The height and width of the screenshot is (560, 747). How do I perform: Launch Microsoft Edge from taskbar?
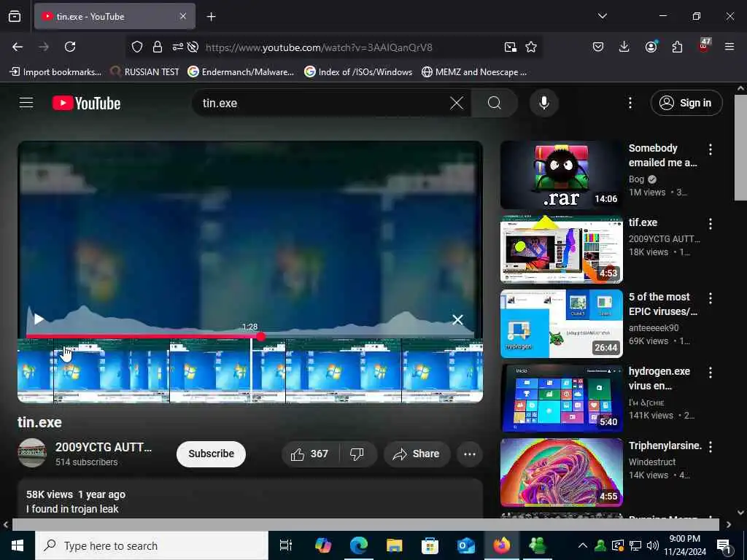pyautogui.click(x=358, y=545)
